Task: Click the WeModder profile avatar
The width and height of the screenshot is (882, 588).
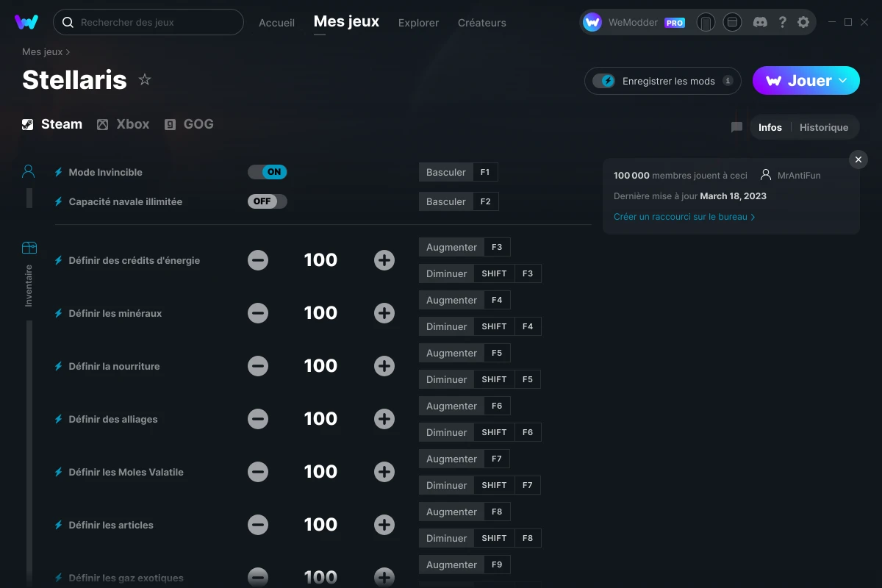Action: [x=592, y=22]
